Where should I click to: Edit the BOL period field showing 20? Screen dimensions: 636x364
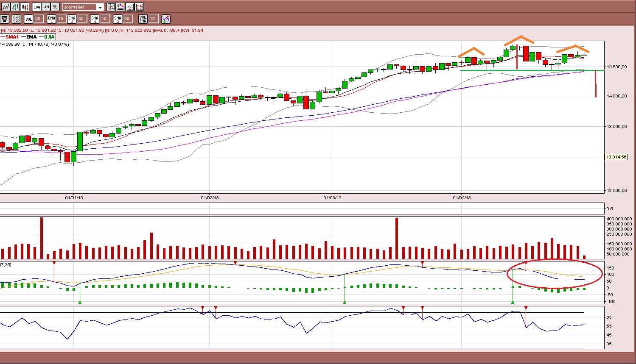[x=38, y=19]
